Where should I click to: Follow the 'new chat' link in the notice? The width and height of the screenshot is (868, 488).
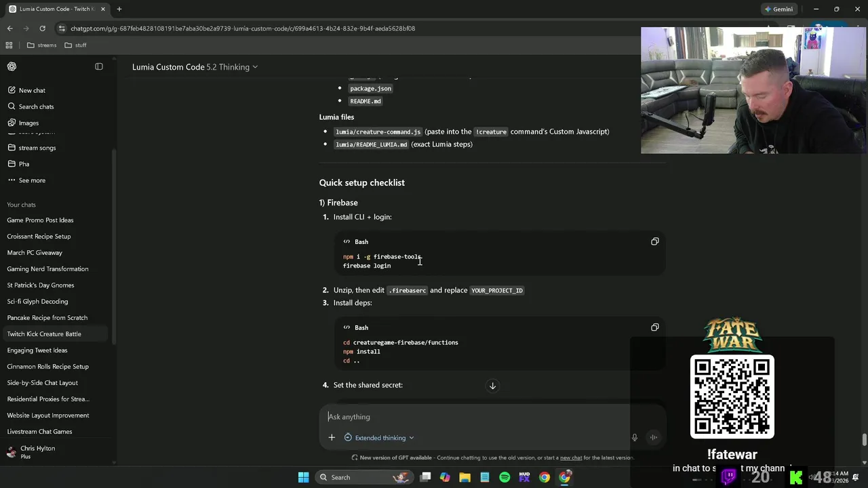point(571,457)
